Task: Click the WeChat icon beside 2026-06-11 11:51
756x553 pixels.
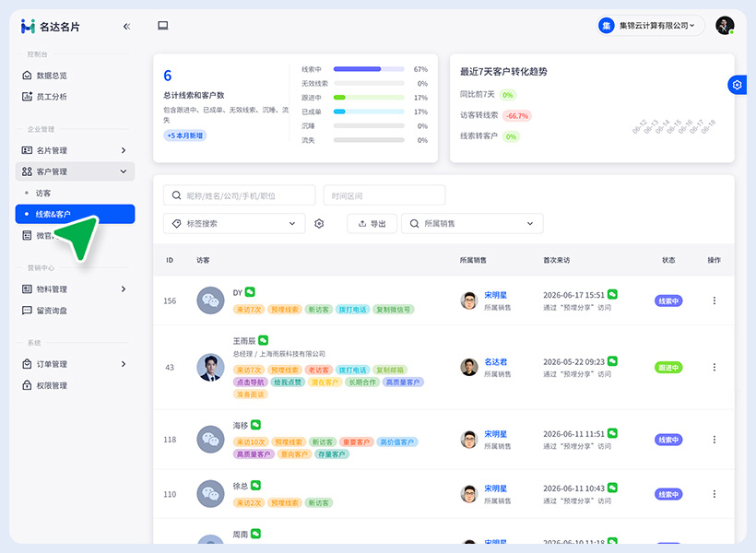Action: pyautogui.click(x=613, y=433)
